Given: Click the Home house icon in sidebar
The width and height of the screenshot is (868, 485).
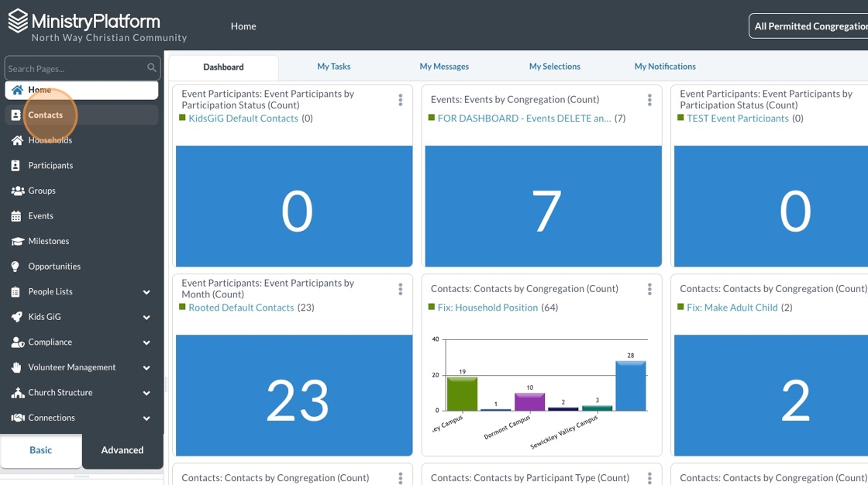Looking at the screenshot, I should [17, 90].
